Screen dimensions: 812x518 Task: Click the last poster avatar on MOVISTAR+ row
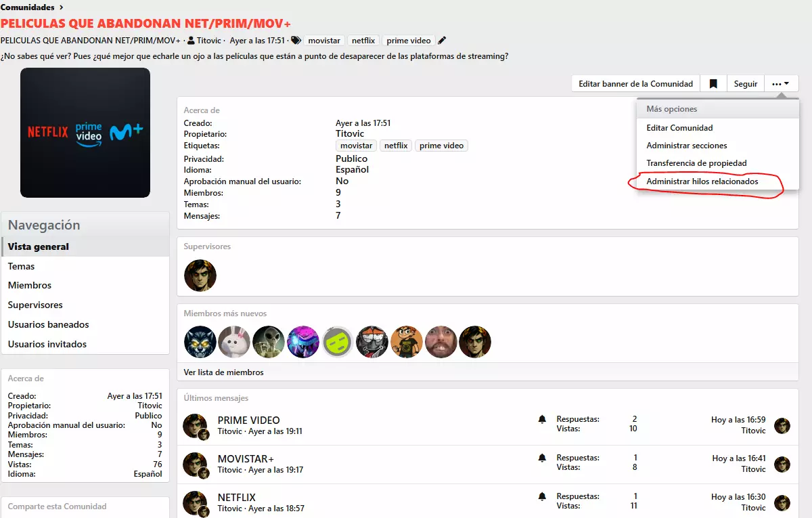click(x=782, y=465)
